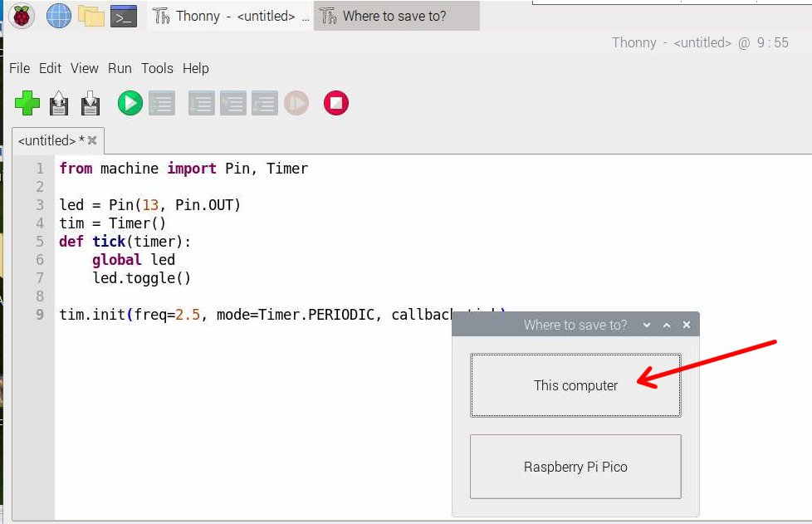Shade the Where to save to dialog
812x524 pixels.
[647, 326]
